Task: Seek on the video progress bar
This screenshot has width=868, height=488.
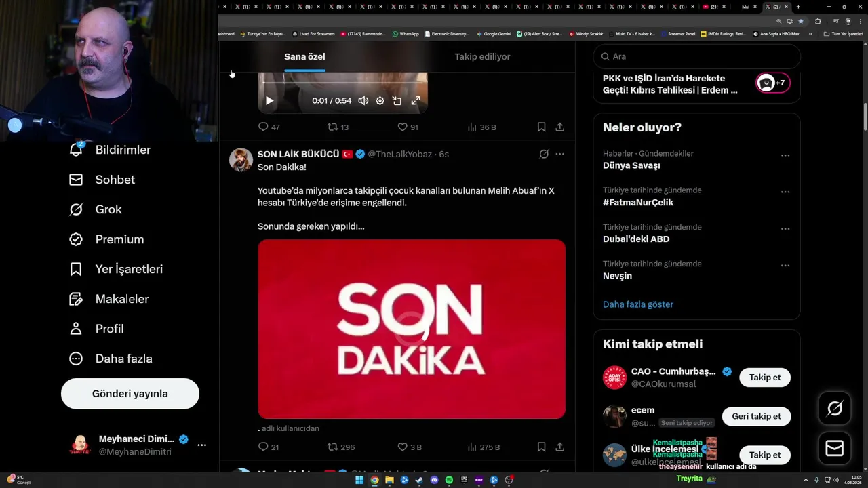Action: (x=342, y=83)
